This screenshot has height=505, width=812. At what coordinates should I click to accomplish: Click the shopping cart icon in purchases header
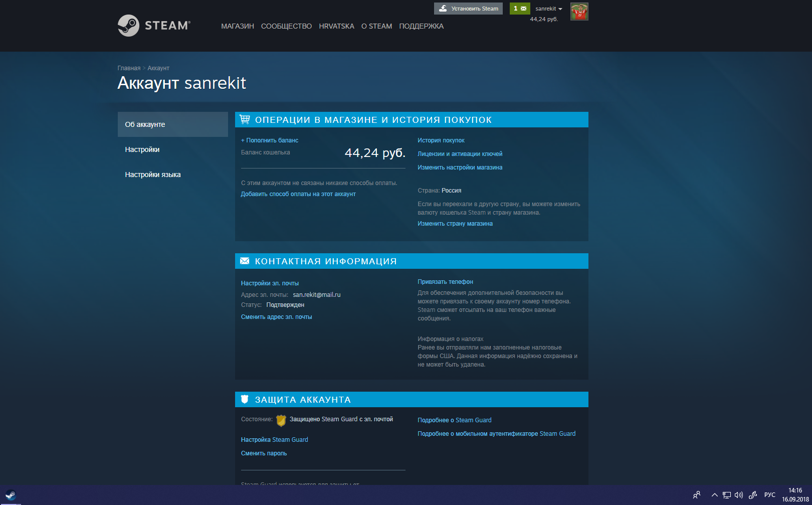pyautogui.click(x=245, y=119)
